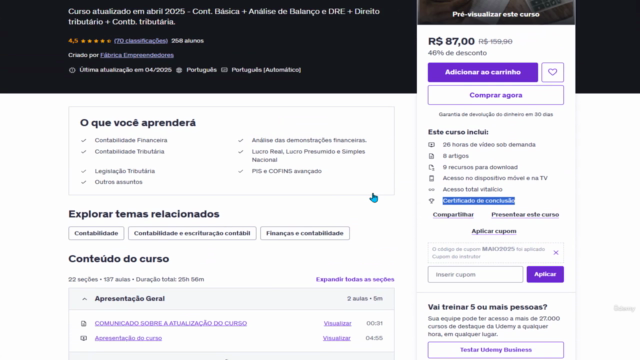Click the trophy icon for certificate

click(x=431, y=201)
